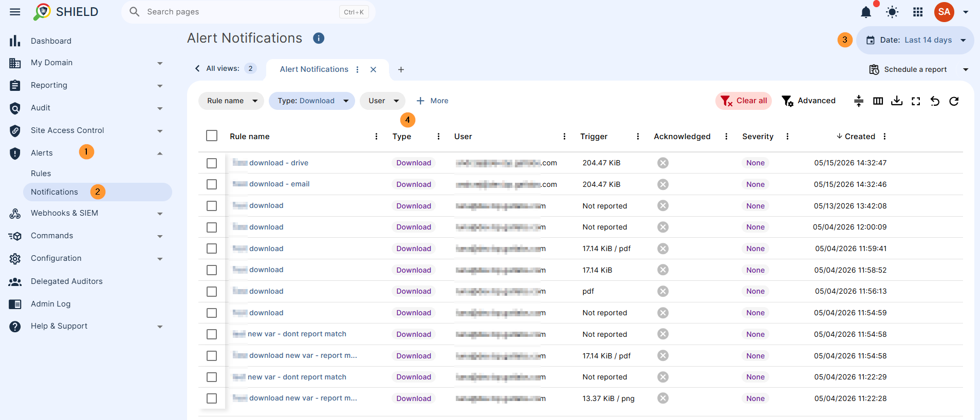Image resolution: width=980 pixels, height=420 pixels.
Task: Open Trigger column menu dots
Action: coord(638,137)
